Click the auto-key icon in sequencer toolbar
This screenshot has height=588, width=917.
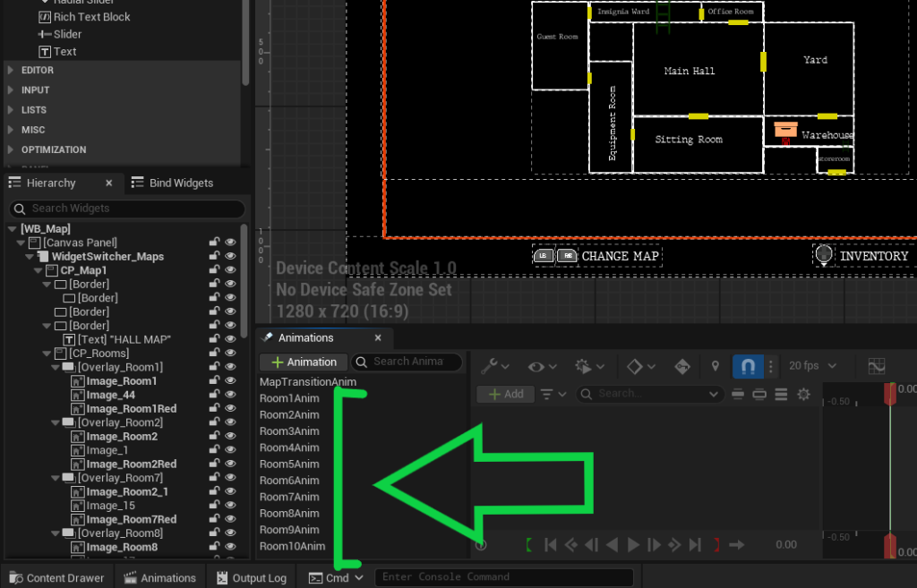tap(682, 365)
